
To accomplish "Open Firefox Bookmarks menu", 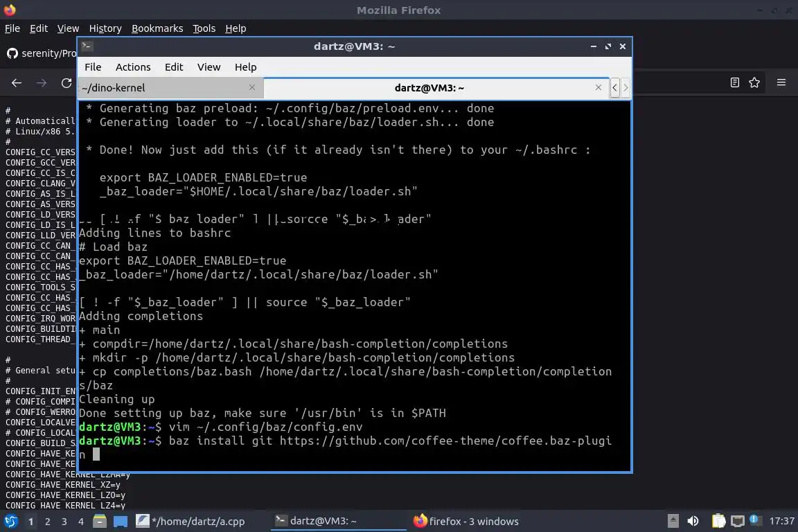I will tap(157, 28).
